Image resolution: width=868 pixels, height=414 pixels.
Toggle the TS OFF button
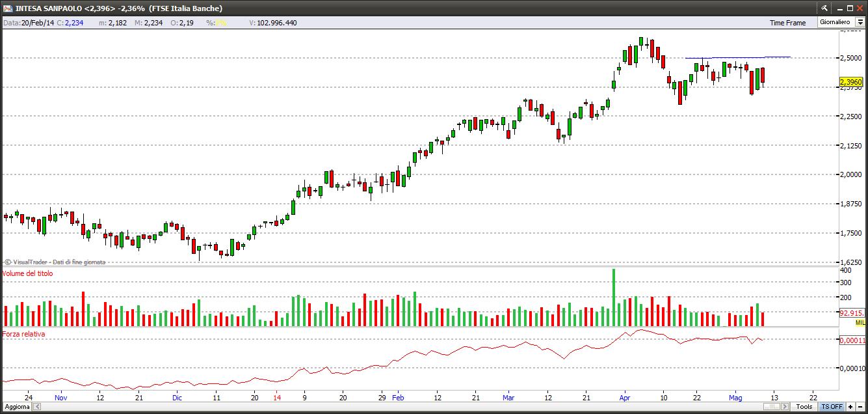point(832,406)
